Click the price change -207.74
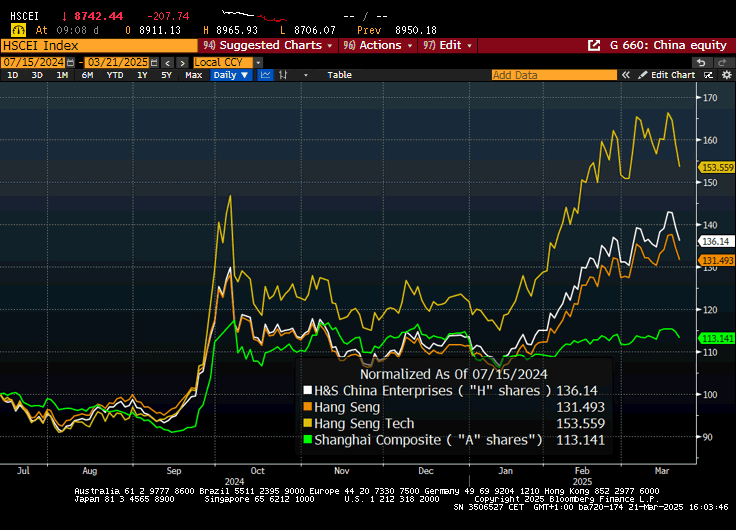Screen dimensions: 736x530 pos(168,16)
